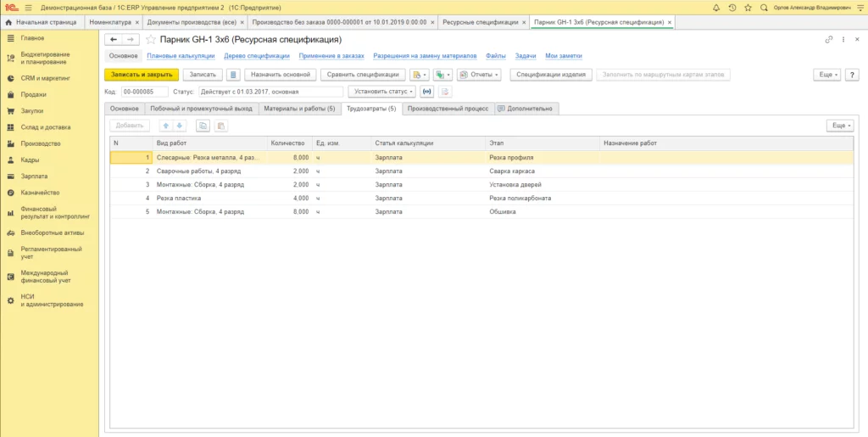Click the Код input field
Viewport: 868px width, 437px height.
coord(145,92)
